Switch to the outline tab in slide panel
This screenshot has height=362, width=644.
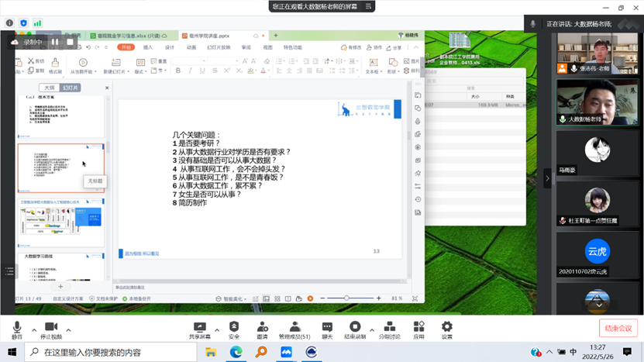click(50, 88)
